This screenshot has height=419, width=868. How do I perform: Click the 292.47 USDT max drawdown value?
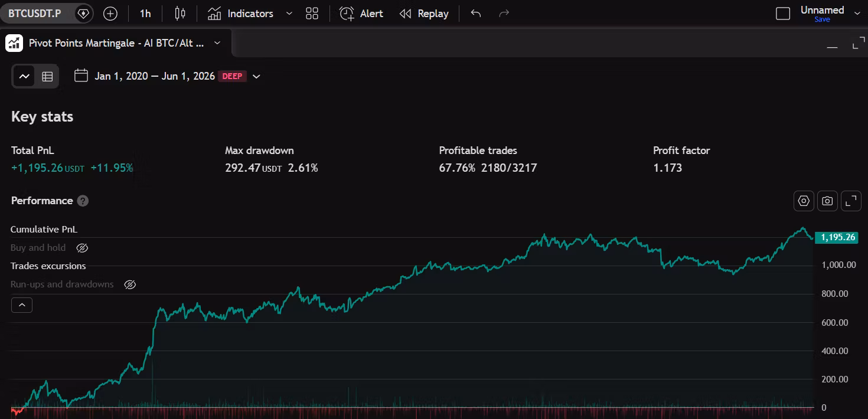[253, 168]
